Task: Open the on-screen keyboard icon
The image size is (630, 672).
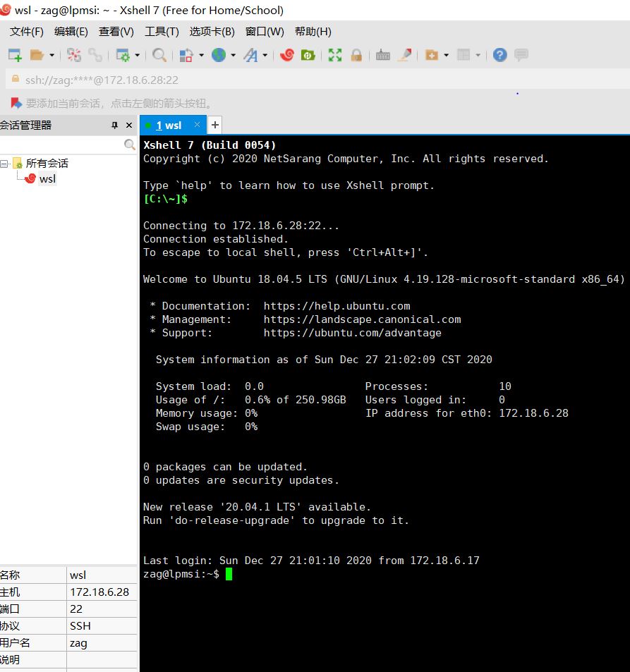Action: coord(382,54)
